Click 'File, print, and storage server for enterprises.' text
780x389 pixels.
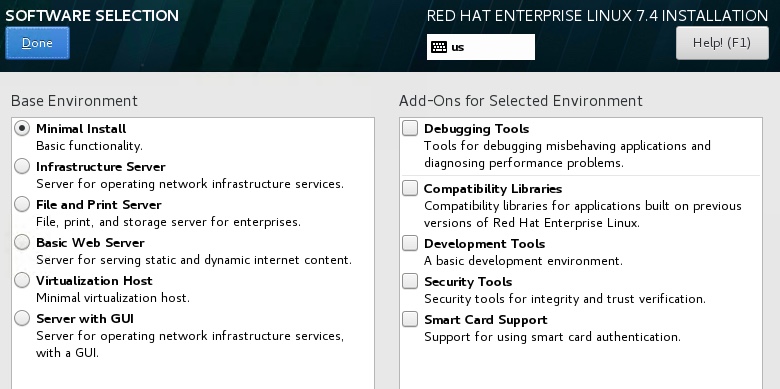169,222
